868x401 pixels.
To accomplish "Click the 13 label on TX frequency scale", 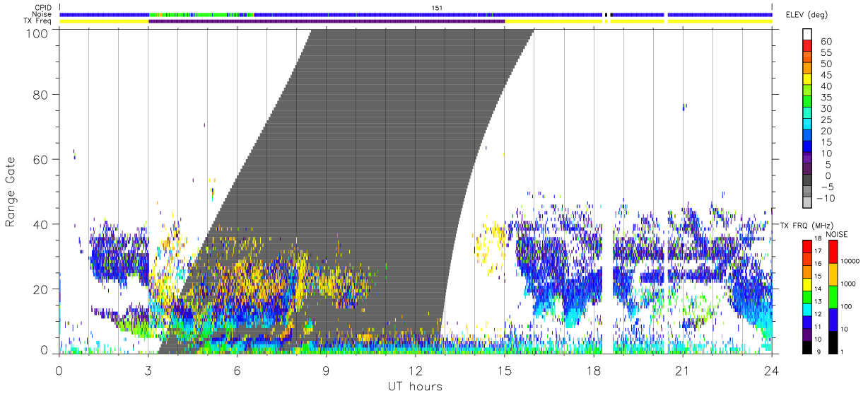I will [819, 303].
